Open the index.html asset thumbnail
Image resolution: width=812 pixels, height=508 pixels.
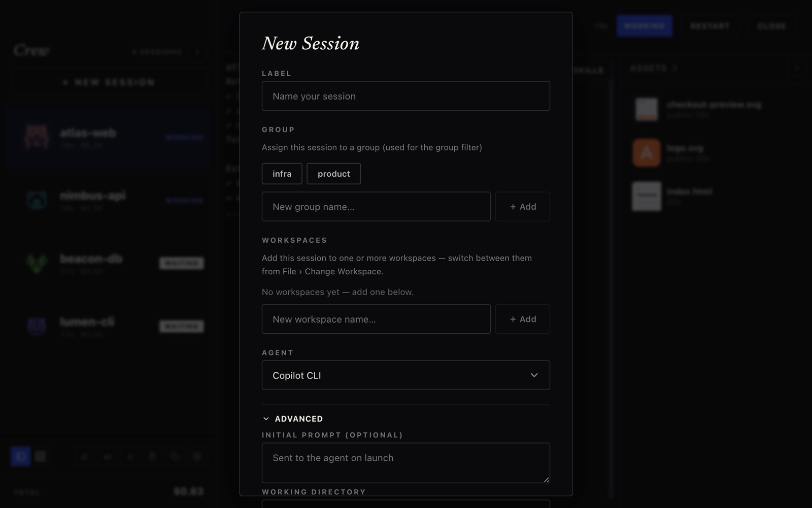(x=647, y=196)
